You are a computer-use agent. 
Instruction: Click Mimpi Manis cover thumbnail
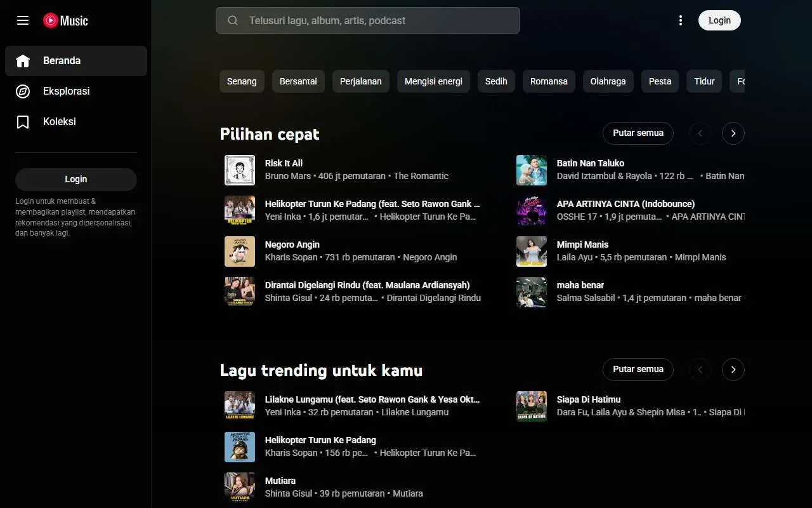[x=532, y=251]
